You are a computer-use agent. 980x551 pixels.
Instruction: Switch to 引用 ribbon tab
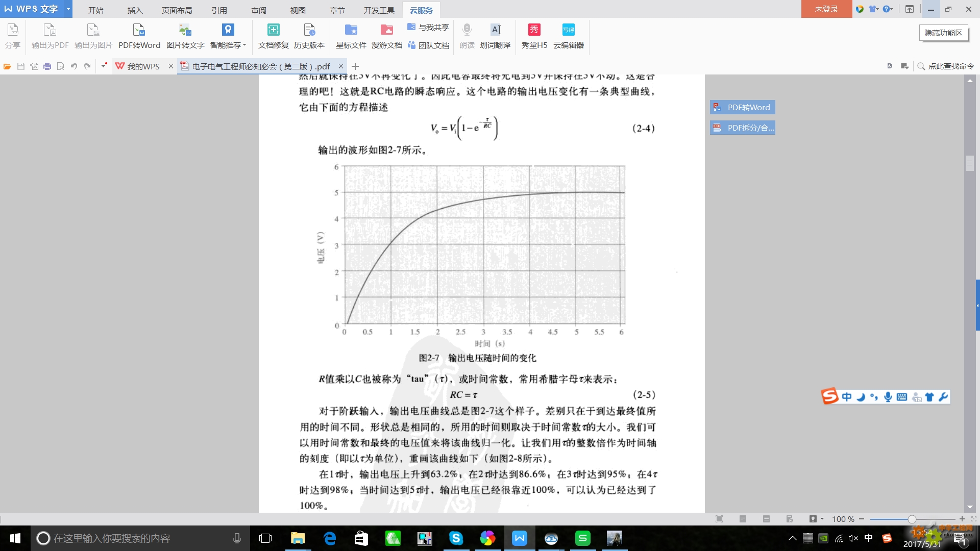point(219,10)
